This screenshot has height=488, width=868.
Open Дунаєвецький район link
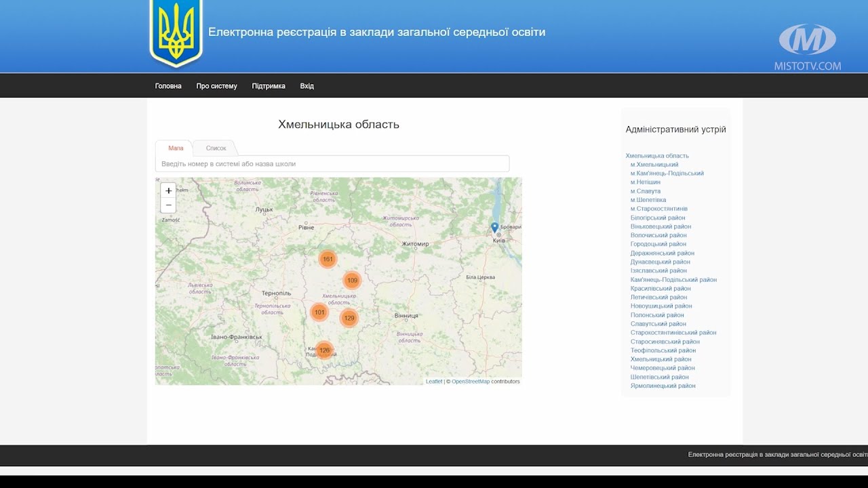click(660, 262)
